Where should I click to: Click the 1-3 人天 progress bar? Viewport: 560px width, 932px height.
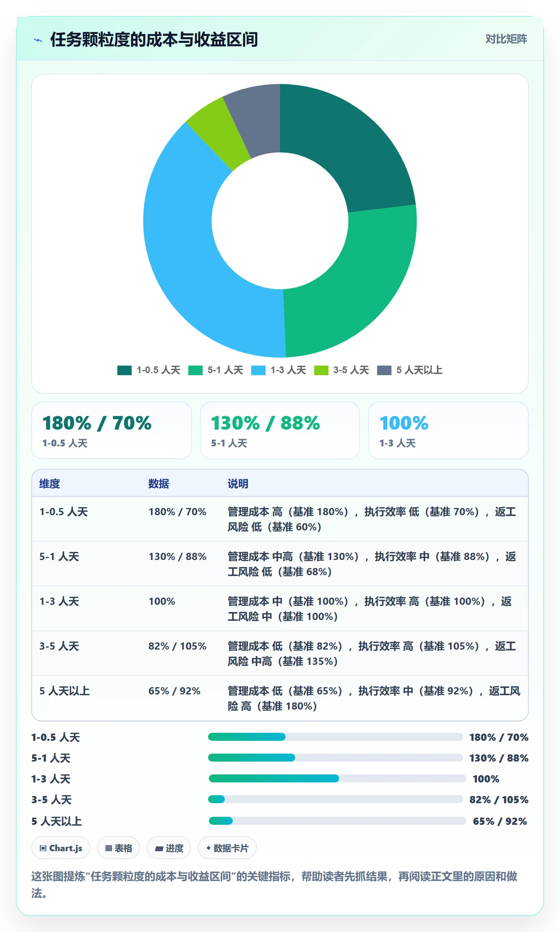point(337,778)
